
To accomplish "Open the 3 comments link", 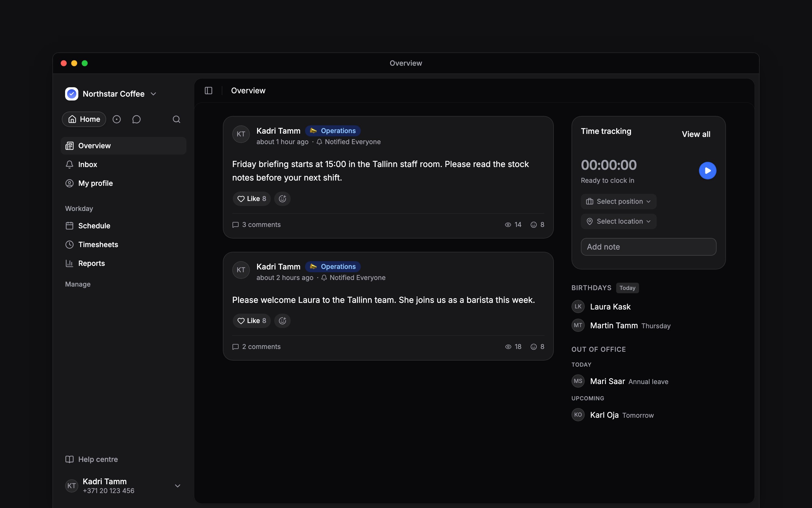I will click(256, 225).
